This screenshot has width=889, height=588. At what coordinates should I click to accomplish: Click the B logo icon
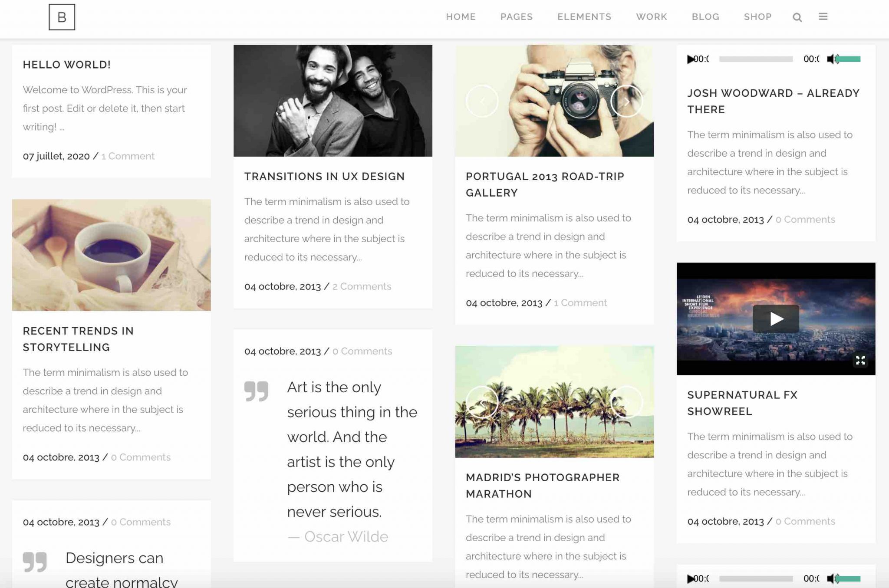coord(62,17)
